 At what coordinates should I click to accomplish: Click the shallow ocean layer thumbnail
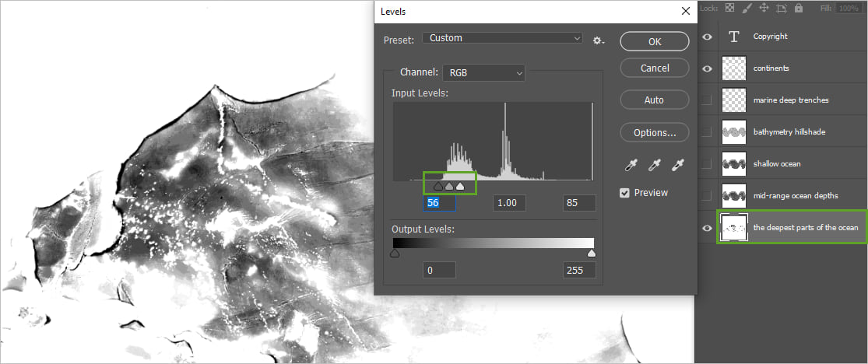tap(734, 164)
